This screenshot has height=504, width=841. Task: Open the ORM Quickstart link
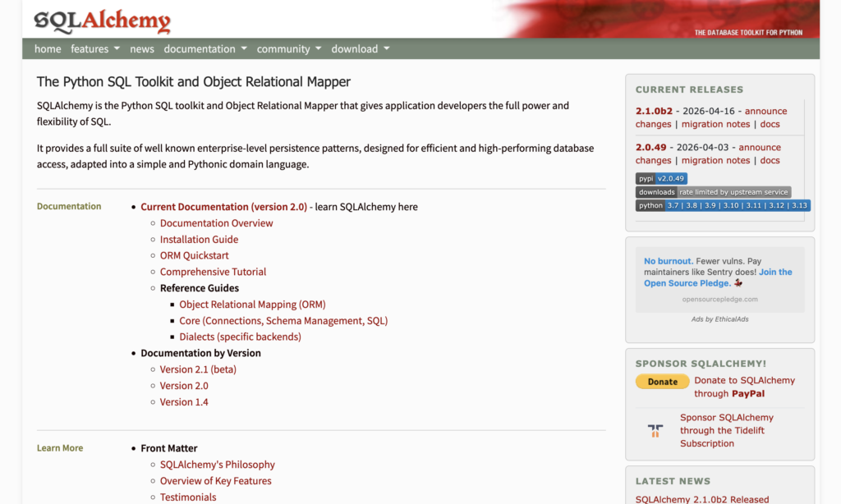(x=194, y=256)
